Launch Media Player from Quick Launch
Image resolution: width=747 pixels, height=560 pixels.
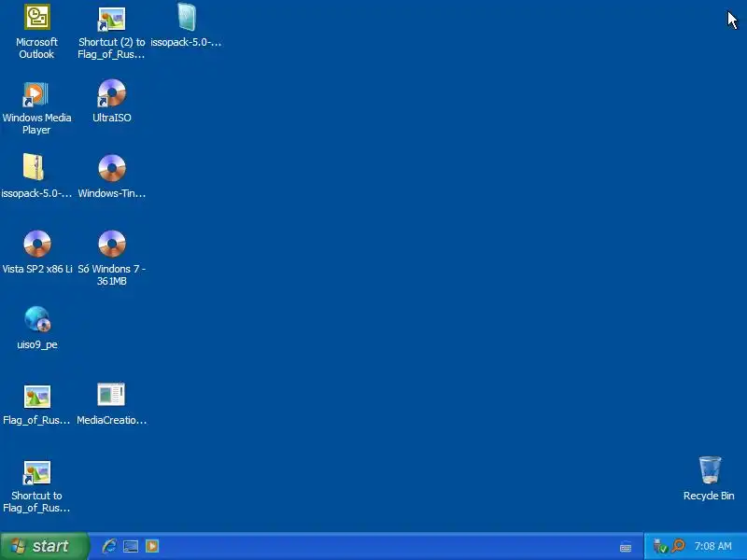[152, 546]
